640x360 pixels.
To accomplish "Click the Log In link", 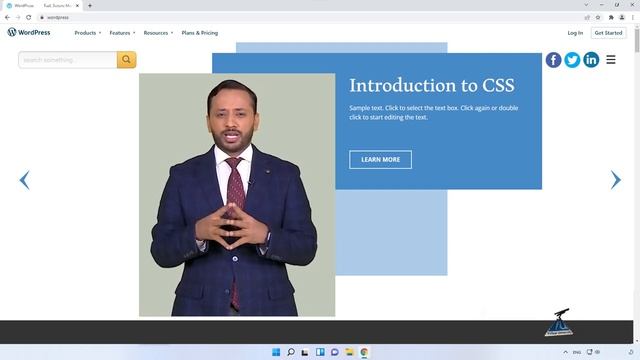I will (575, 33).
